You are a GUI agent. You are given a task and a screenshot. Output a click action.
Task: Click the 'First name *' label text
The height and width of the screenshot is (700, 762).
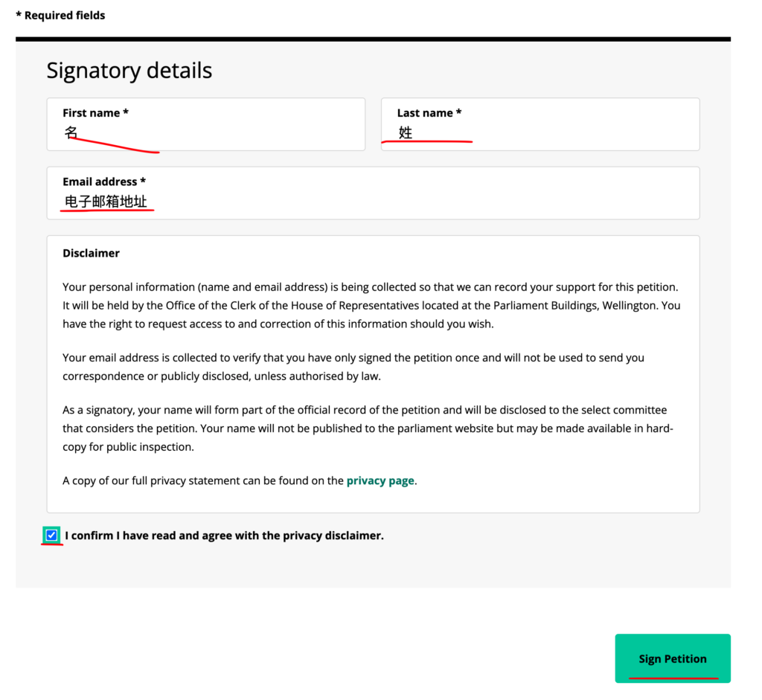[x=96, y=113]
